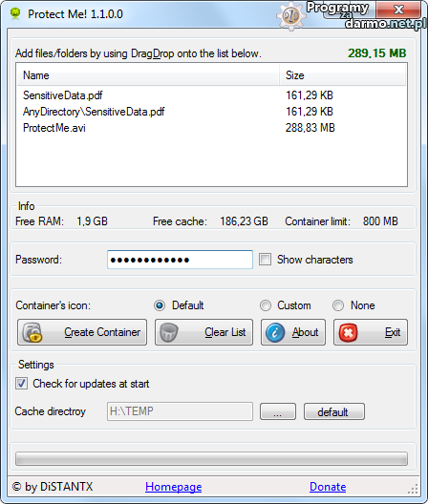Image resolution: width=428 pixels, height=504 pixels.
Task: Reset cache directory with default button
Action: (x=334, y=411)
